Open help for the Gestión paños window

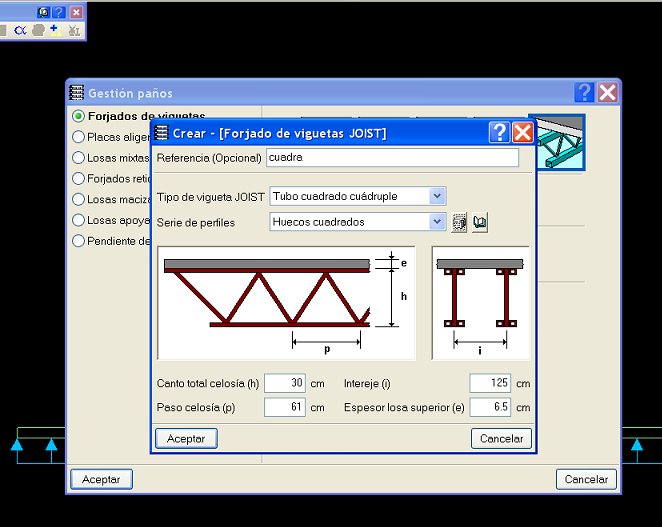(x=584, y=92)
